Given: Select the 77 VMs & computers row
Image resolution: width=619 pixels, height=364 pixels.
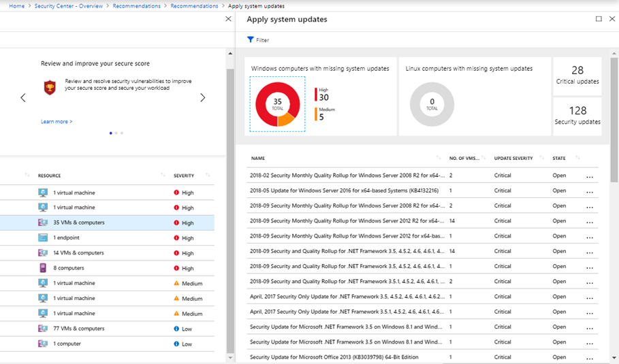Looking at the screenshot, I should (x=107, y=329).
